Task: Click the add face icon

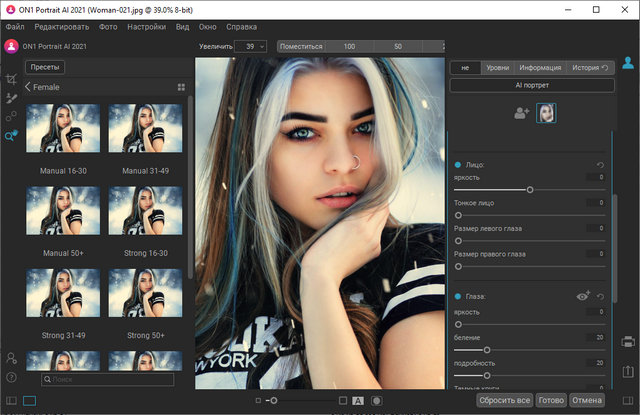Action: [522, 114]
